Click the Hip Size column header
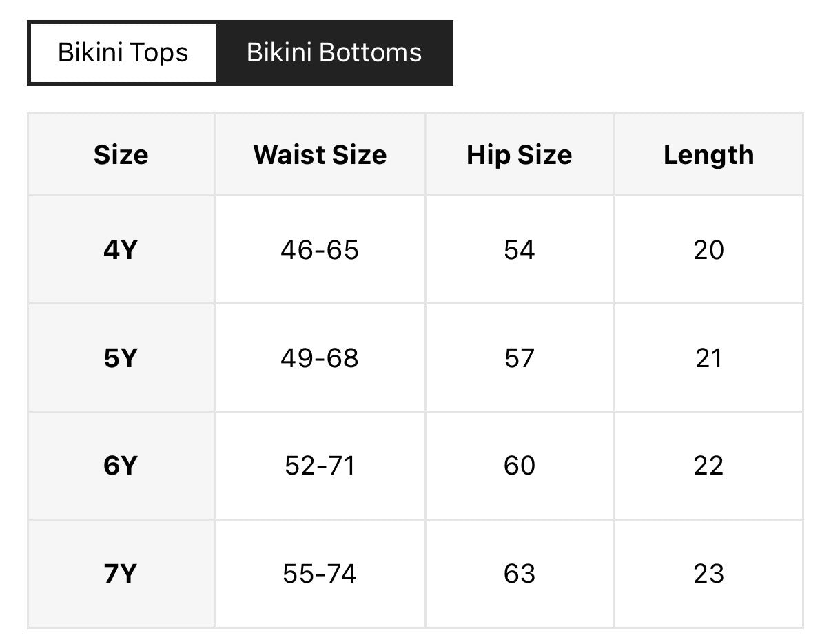The height and width of the screenshot is (644, 831). [x=520, y=155]
